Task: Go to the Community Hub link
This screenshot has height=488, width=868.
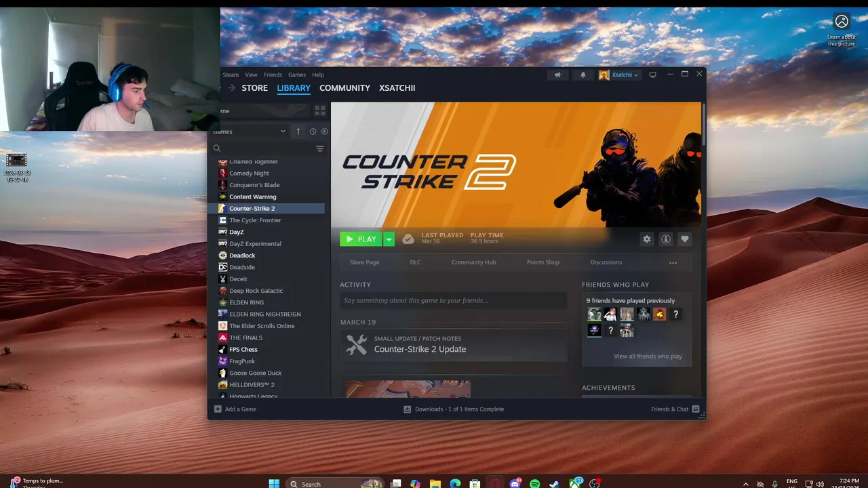Action: point(473,262)
